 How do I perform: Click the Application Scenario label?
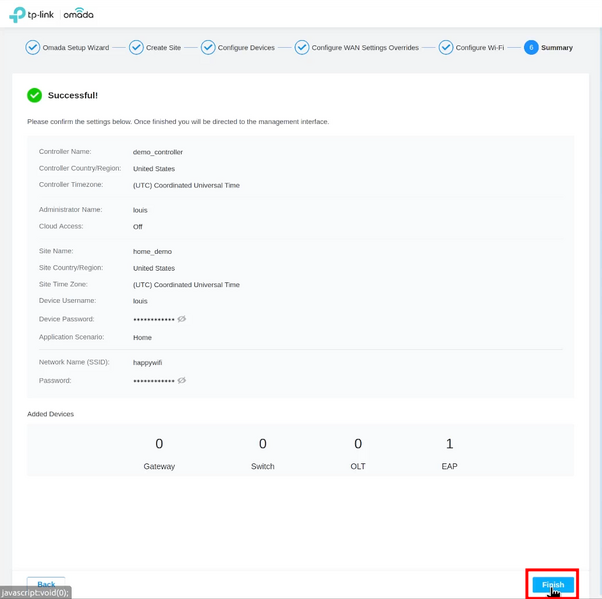(x=71, y=337)
